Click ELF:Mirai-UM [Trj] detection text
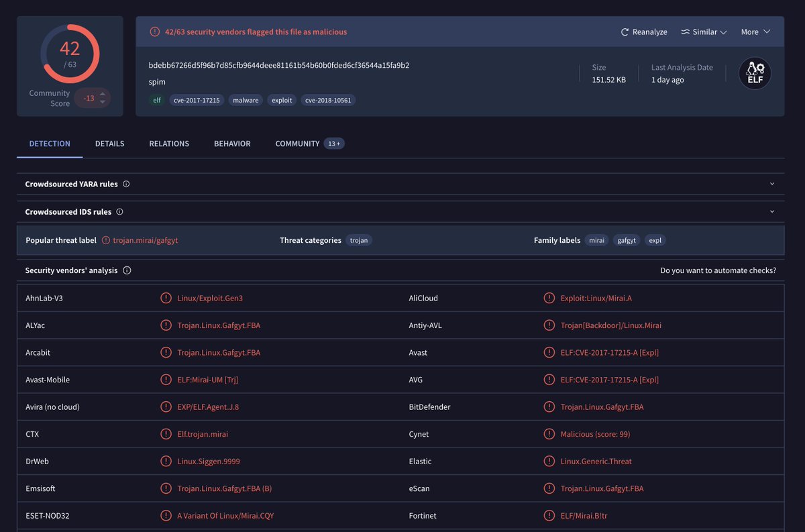805x532 pixels. 208,380
